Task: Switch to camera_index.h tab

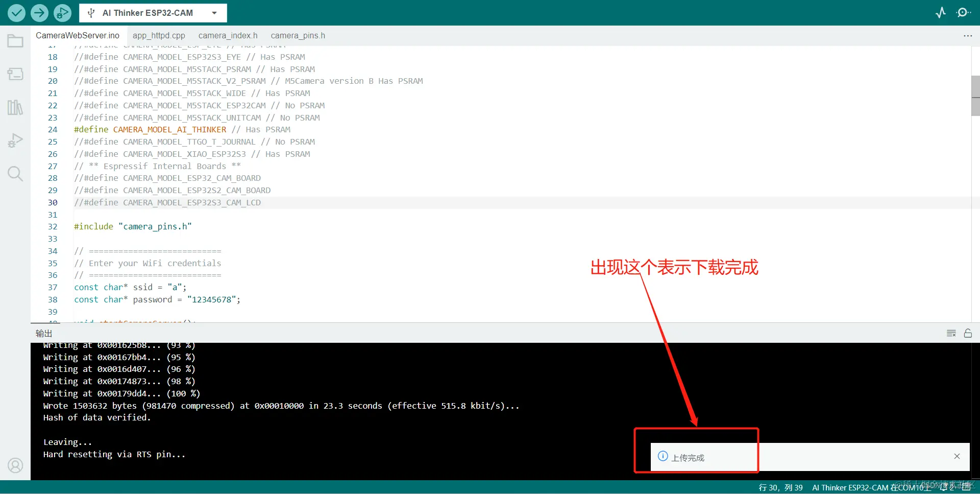Action: (x=228, y=35)
